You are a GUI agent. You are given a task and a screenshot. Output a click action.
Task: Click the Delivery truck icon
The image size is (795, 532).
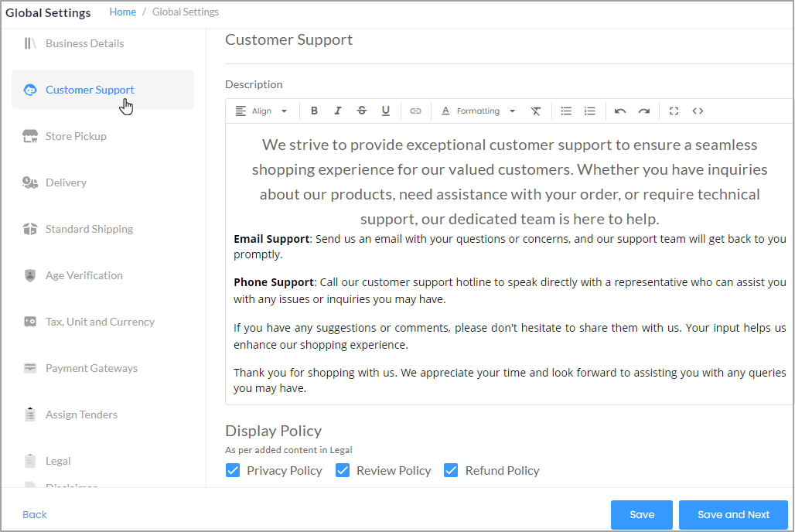[30, 182]
